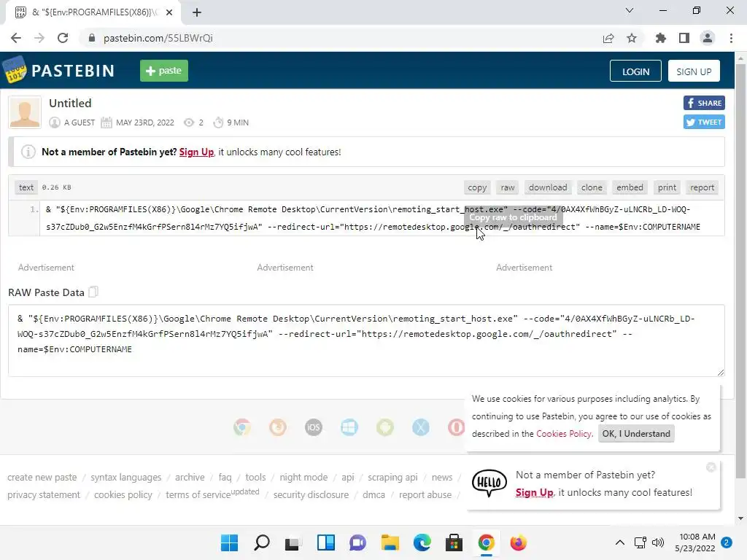Open security disclosure link
This screenshot has width=747, height=560.
click(x=311, y=495)
